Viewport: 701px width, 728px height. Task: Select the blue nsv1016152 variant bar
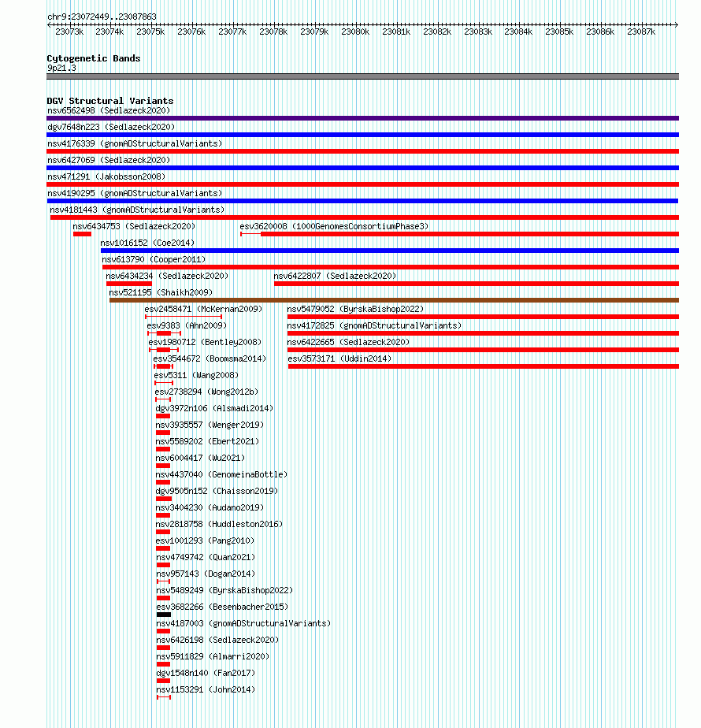[390, 251]
